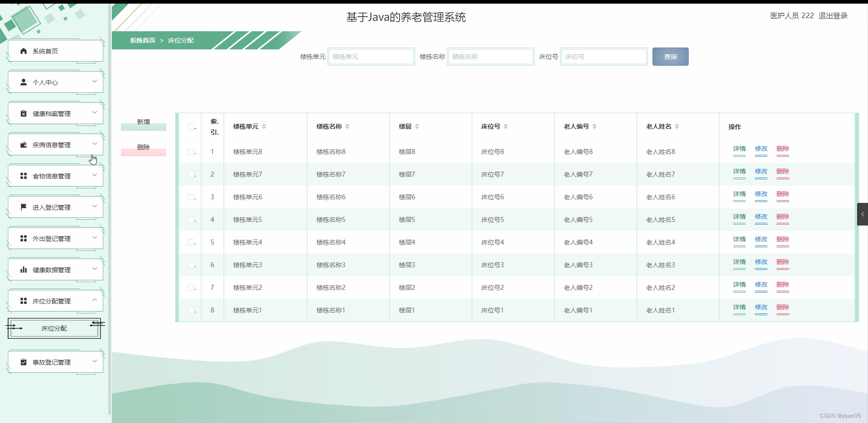Check the row for 楼栋单元8
This screenshot has height=423, width=868.
point(191,152)
